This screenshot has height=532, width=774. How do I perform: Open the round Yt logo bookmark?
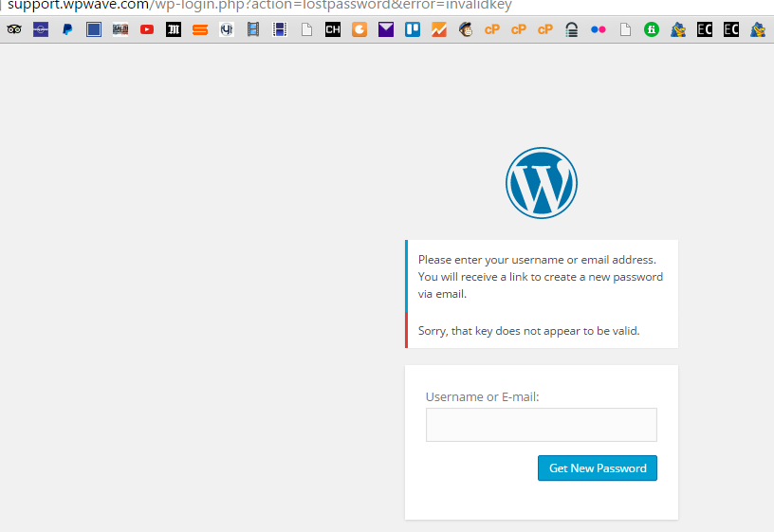[x=227, y=29]
